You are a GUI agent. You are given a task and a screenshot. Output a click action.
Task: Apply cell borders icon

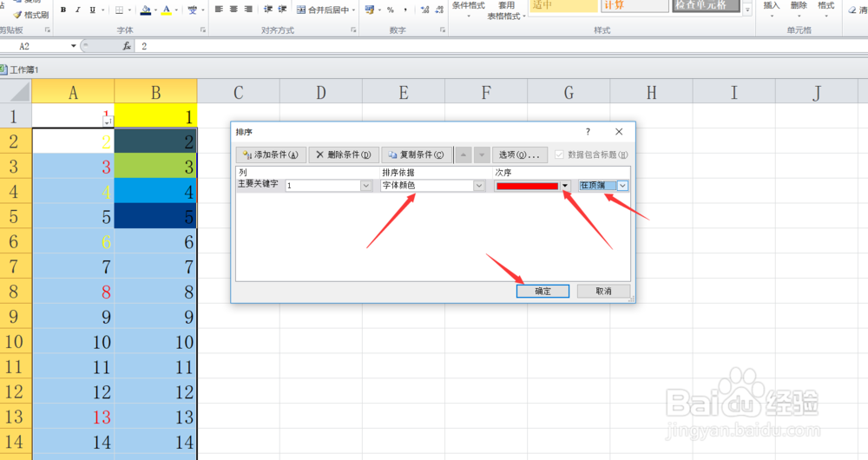119,10
